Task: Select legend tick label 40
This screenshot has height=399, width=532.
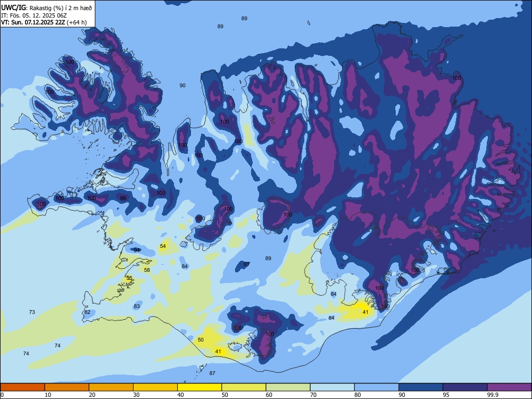Action: 181,395
